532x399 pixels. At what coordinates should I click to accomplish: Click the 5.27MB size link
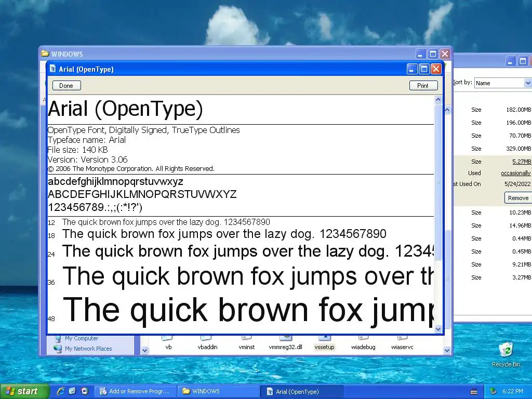[522, 162]
